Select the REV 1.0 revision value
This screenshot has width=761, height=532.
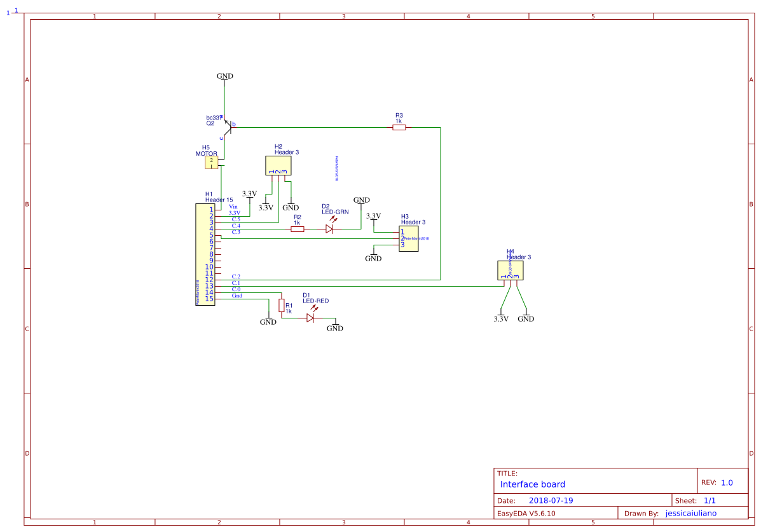(727, 481)
